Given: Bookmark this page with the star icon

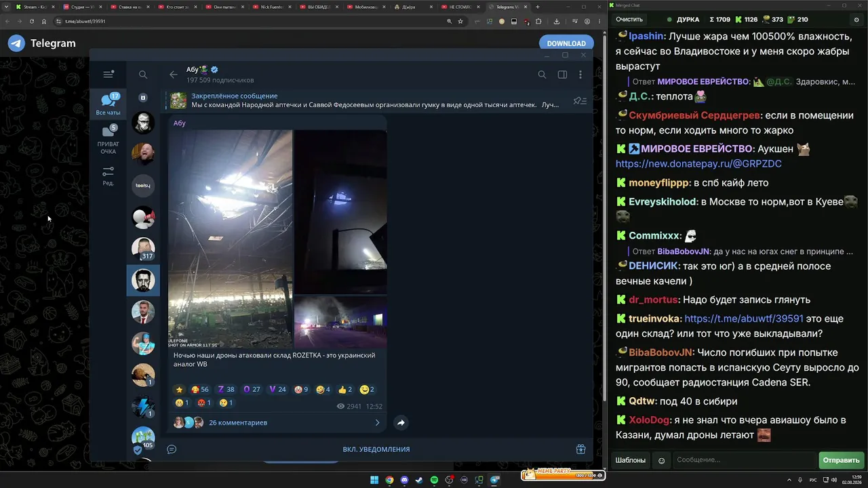Looking at the screenshot, I should pos(460,21).
